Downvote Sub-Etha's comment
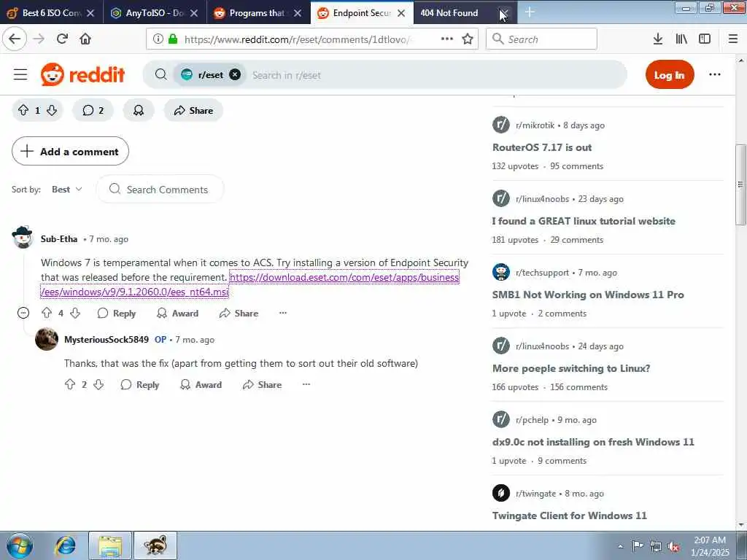747x560 pixels. point(75,313)
